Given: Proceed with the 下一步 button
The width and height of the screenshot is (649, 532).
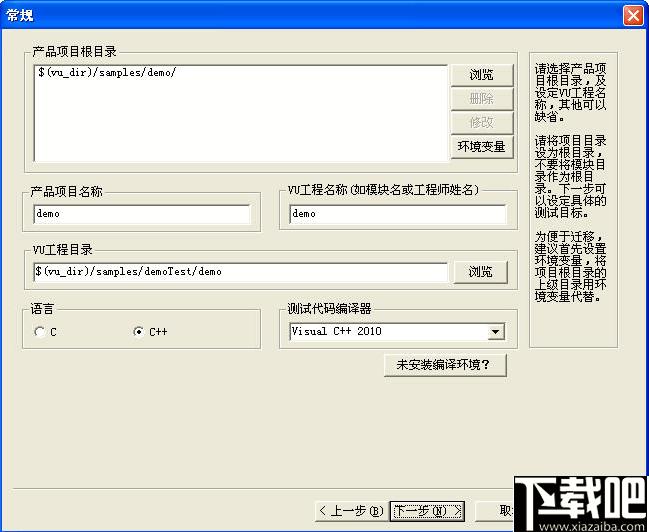Looking at the screenshot, I should click(x=427, y=510).
